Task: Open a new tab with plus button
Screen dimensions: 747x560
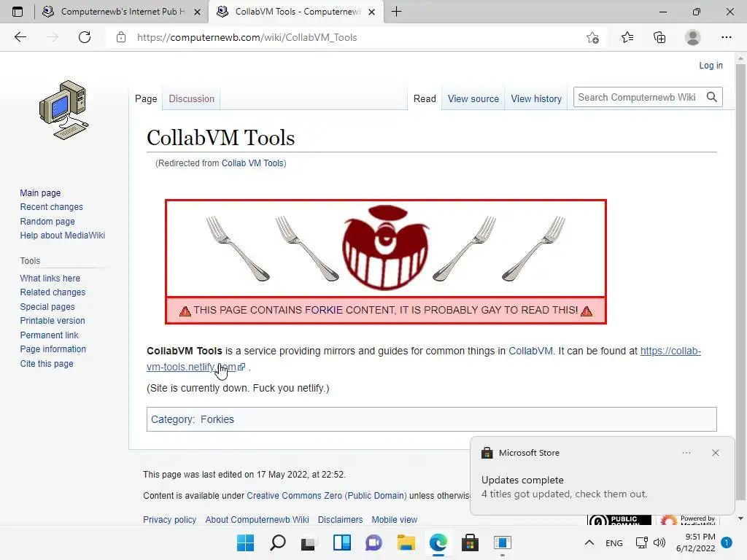Action: pos(396,12)
